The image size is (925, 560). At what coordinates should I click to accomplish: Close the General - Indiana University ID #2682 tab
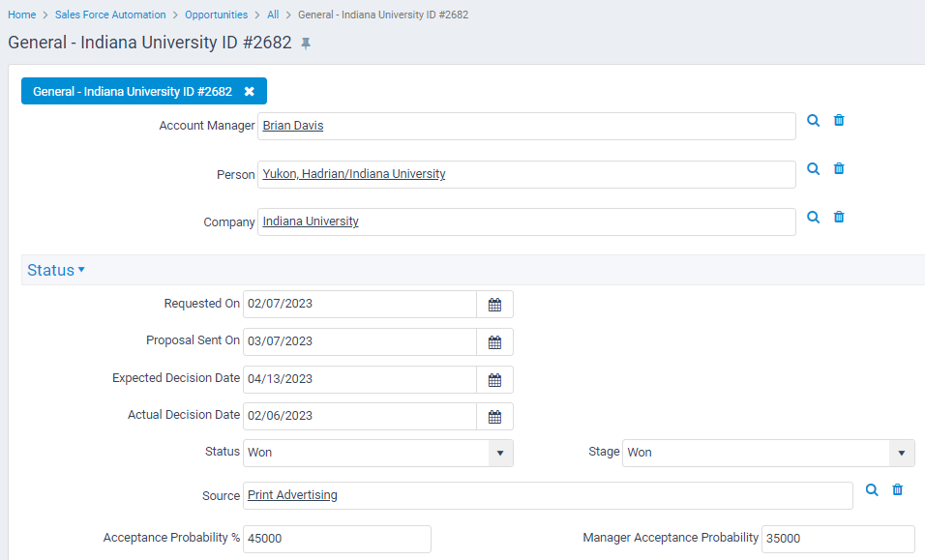click(x=250, y=91)
